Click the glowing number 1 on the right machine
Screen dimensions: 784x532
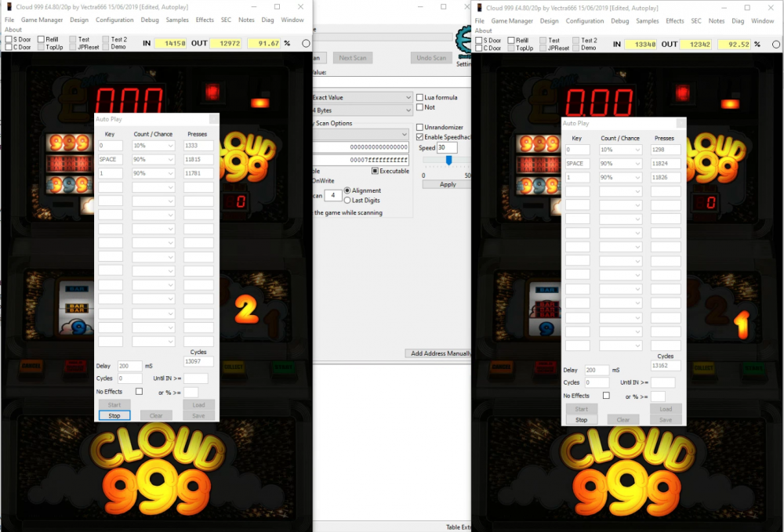pyautogui.click(x=740, y=324)
